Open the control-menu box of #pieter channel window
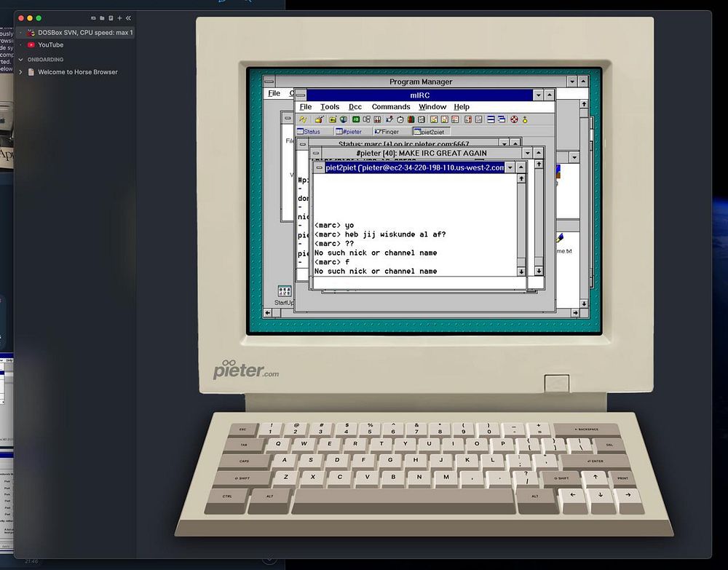 316,153
